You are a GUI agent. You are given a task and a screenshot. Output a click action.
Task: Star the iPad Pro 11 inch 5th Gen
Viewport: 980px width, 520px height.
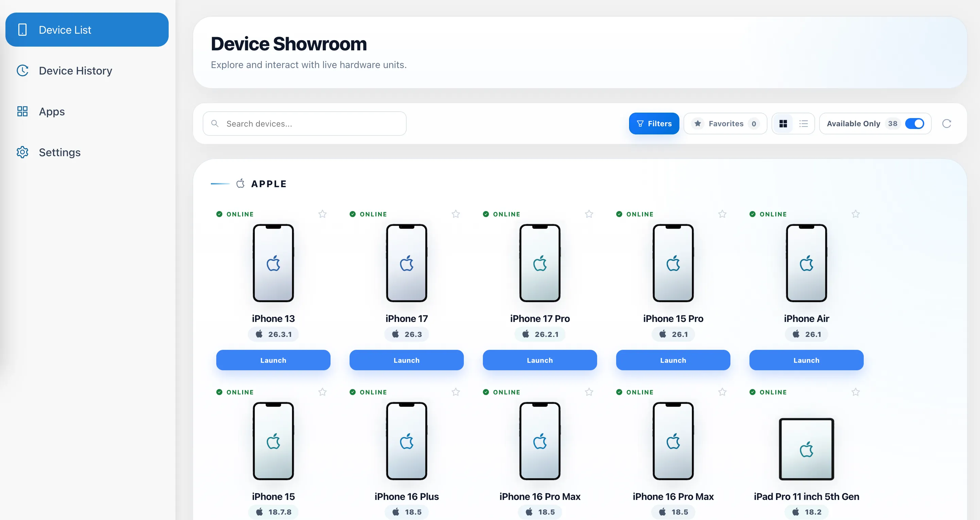(x=856, y=392)
